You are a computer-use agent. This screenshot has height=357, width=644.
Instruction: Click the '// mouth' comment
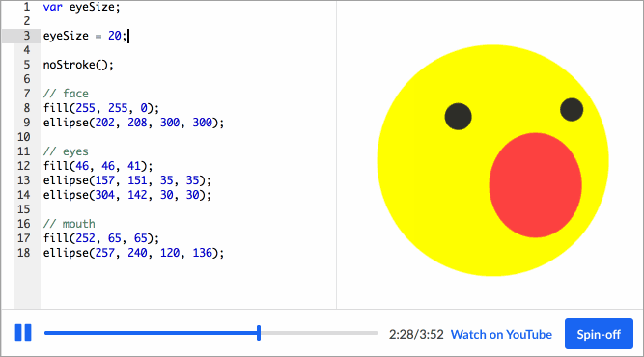[x=69, y=224]
